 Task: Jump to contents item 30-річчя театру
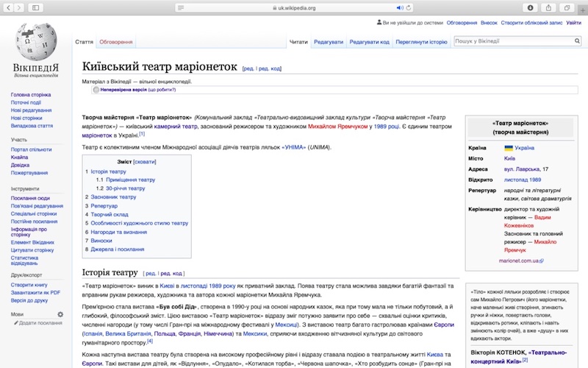point(125,188)
